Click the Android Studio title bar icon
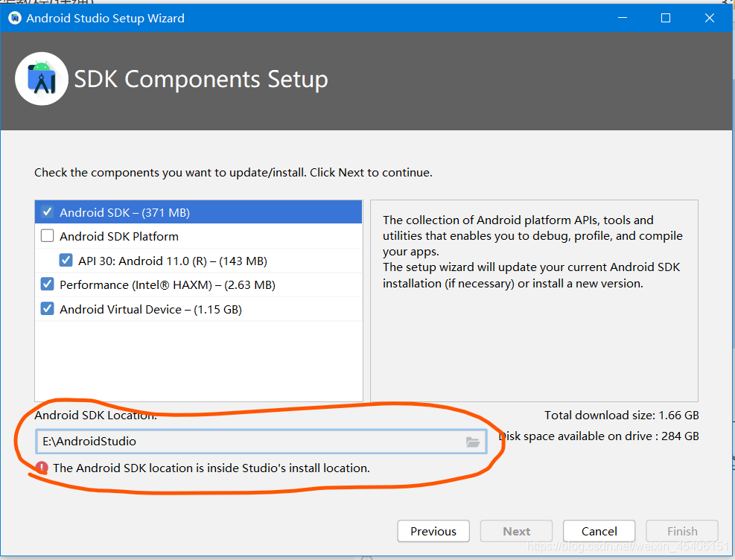The height and width of the screenshot is (560, 735). [x=15, y=19]
